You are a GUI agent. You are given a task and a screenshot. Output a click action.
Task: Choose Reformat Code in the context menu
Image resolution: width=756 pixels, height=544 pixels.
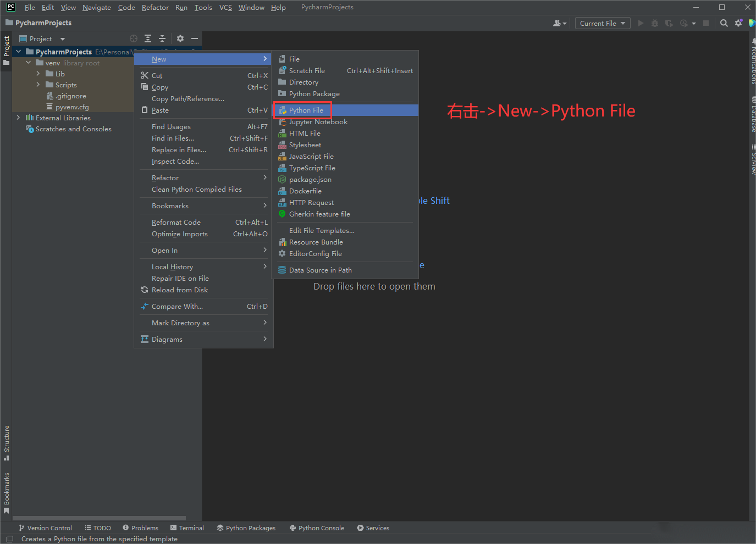(x=203, y=223)
